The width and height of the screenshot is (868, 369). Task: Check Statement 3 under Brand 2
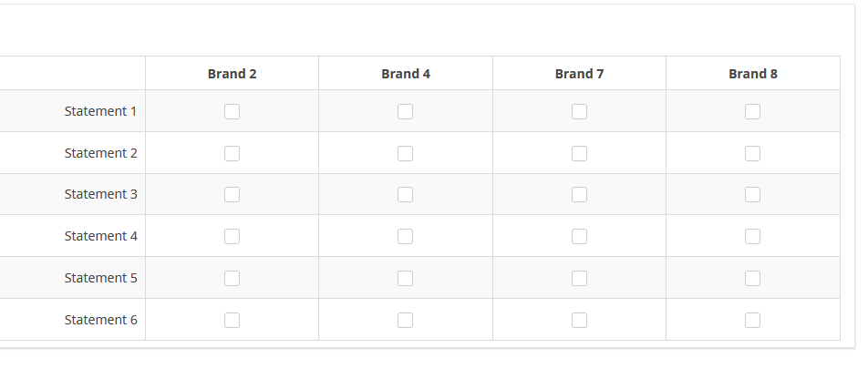click(x=232, y=194)
